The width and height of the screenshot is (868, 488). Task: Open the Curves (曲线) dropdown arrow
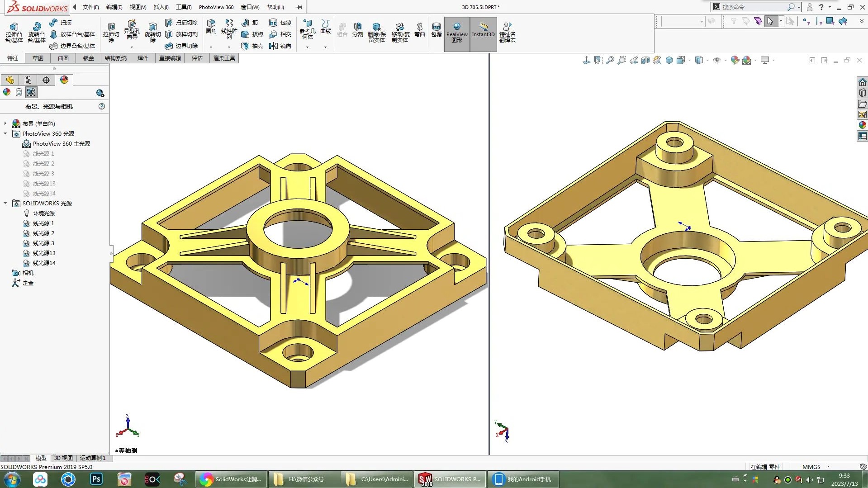pyautogui.click(x=325, y=47)
